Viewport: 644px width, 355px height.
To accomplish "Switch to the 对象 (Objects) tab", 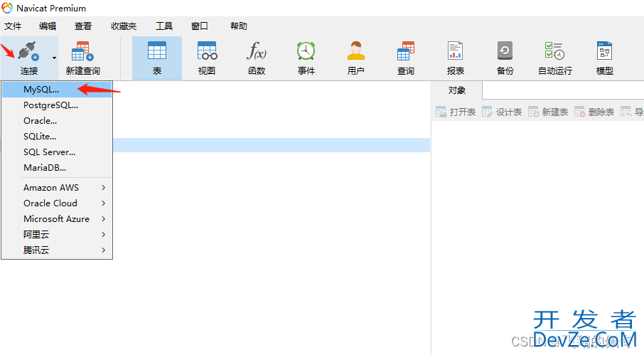I will click(x=457, y=90).
